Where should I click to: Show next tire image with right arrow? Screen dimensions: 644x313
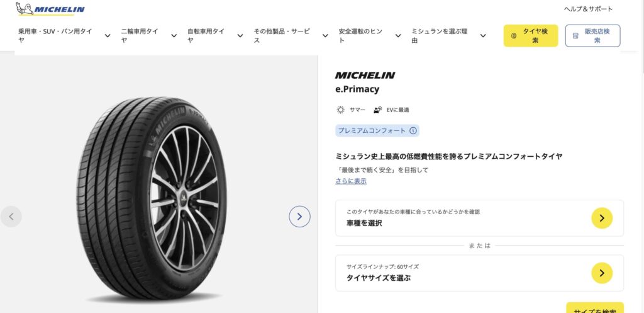(299, 217)
